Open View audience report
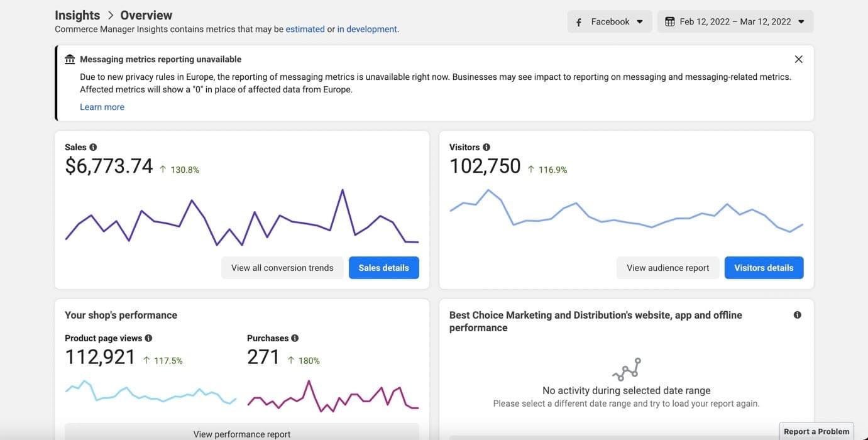 pyautogui.click(x=667, y=268)
